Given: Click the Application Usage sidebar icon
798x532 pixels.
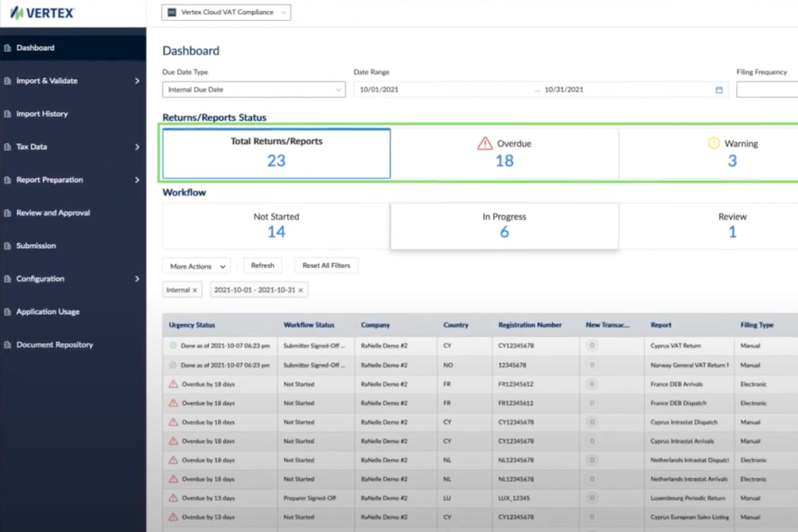Looking at the screenshot, I should tap(7, 312).
